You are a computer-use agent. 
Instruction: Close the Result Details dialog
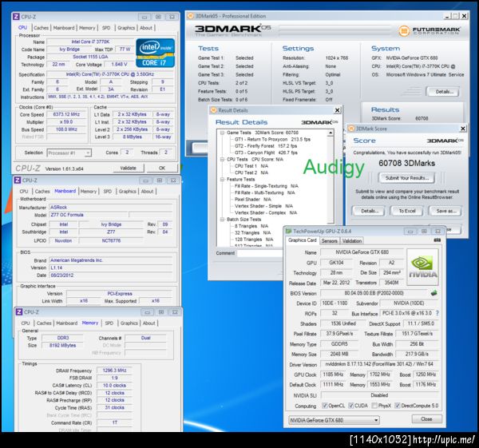pyautogui.click(x=337, y=110)
